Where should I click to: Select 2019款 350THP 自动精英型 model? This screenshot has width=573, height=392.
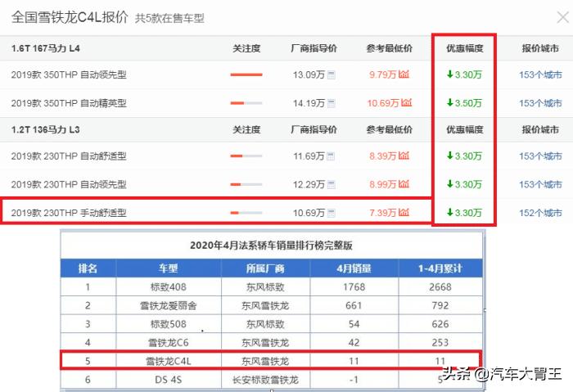[x=69, y=103]
